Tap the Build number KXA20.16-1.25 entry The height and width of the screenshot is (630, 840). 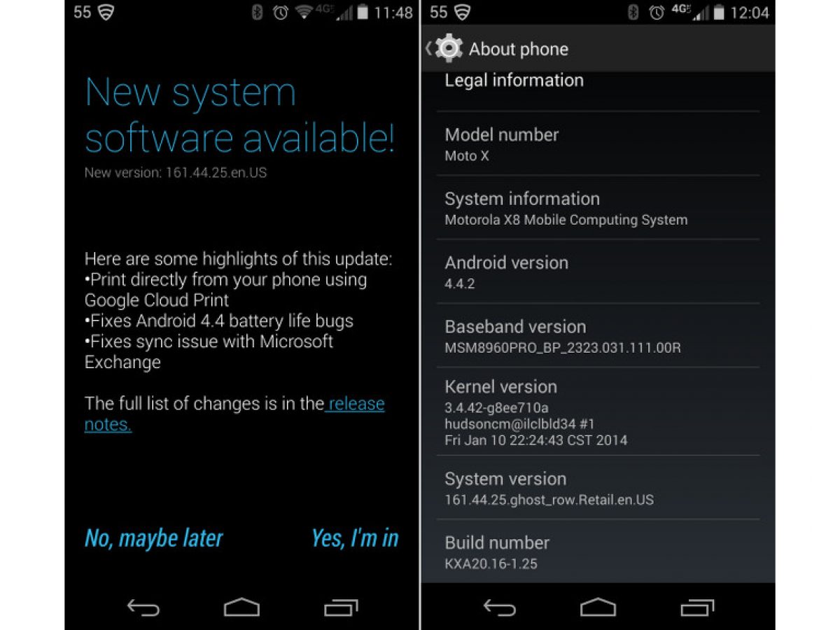pyautogui.click(x=598, y=552)
